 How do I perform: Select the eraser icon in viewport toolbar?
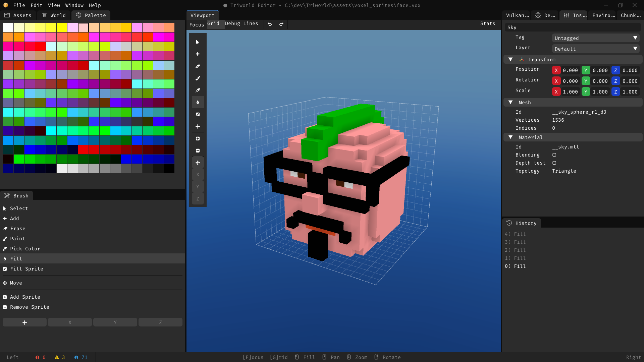coord(198,66)
